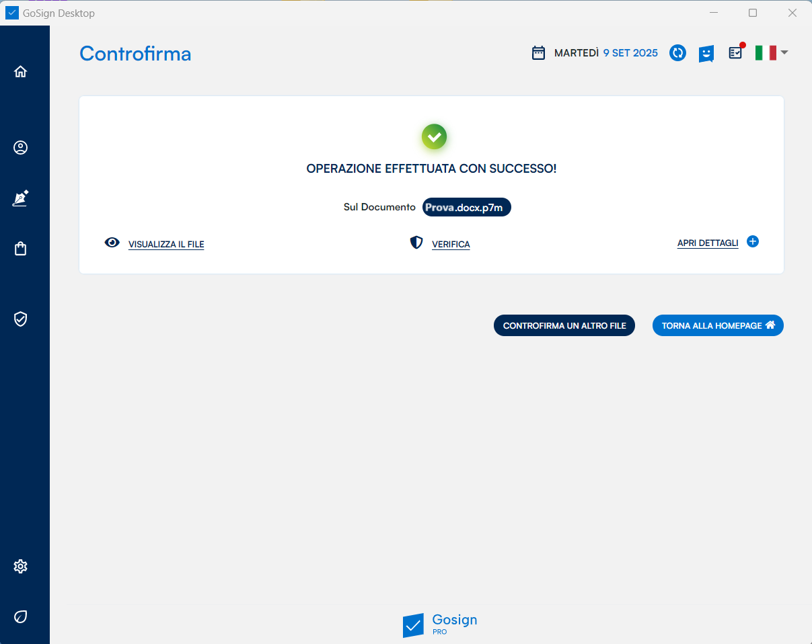The height and width of the screenshot is (644, 812).
Task: Open the APRI DETTAGLI link
Action: tap(708, 243)
